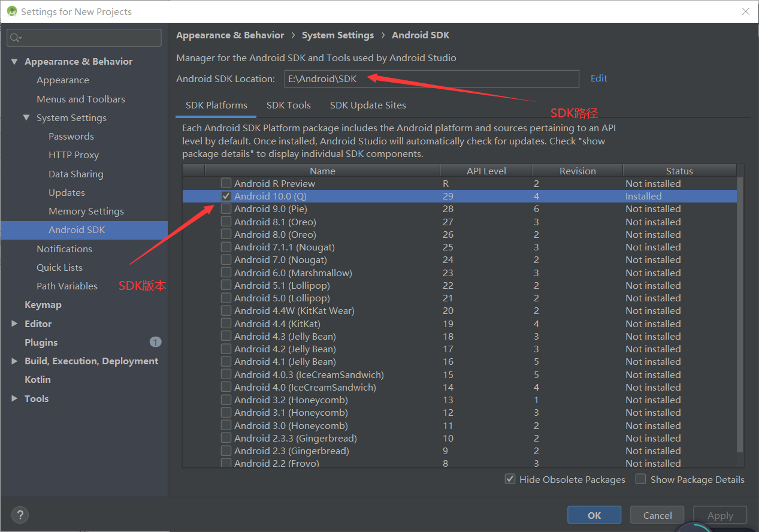Image resolution: width=759 pixels, height=532 pixels.
Task: Click the Apply button
Action: (720, 515)
